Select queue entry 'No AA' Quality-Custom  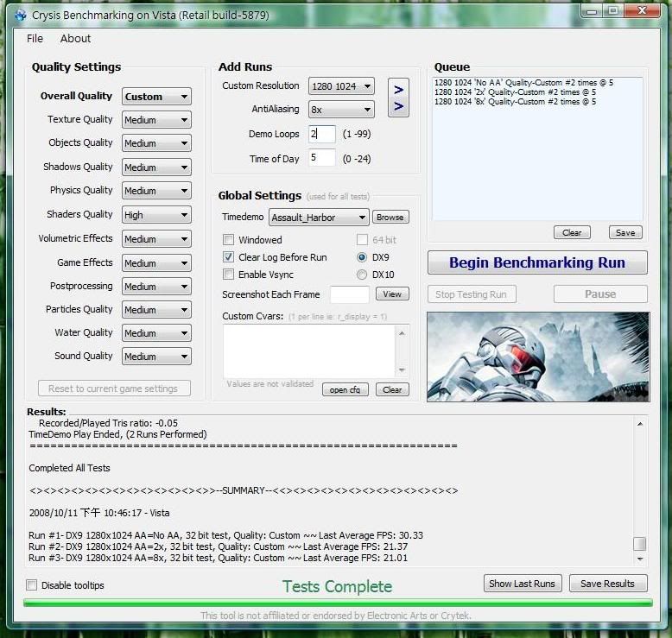[523, 82]
